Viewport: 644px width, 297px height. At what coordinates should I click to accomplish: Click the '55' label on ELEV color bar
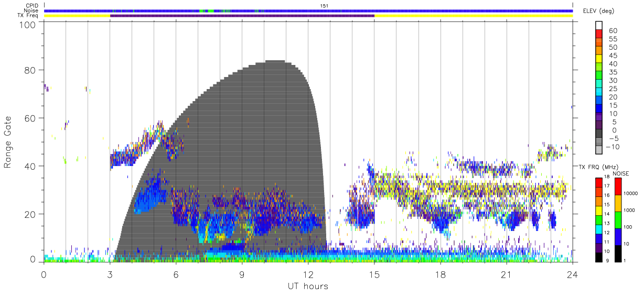coord(612,39)
